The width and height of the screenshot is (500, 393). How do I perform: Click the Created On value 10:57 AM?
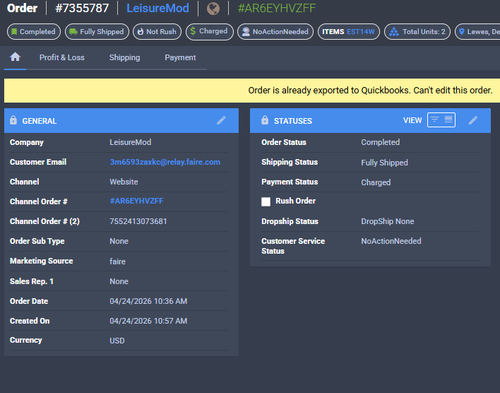(148, 321)
